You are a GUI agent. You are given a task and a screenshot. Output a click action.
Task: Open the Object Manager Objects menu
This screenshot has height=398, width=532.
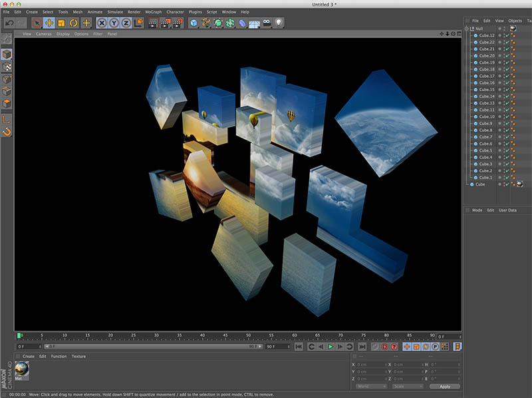(515, 21)
